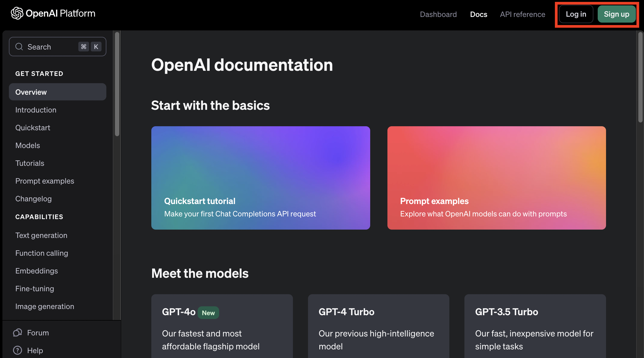Click the New badge on GPT-4o
Viewport: 644px width, 358px height.
208,313
